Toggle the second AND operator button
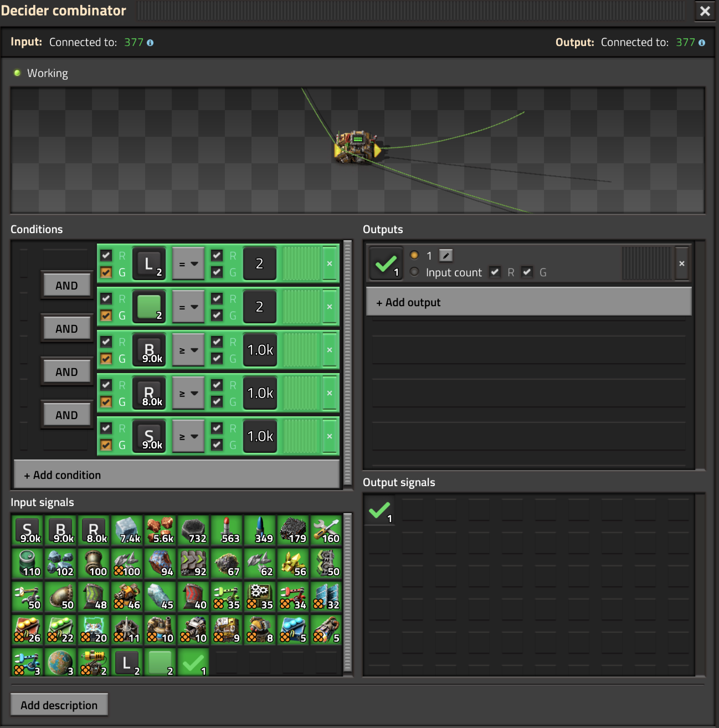 [x=67, y=328]
